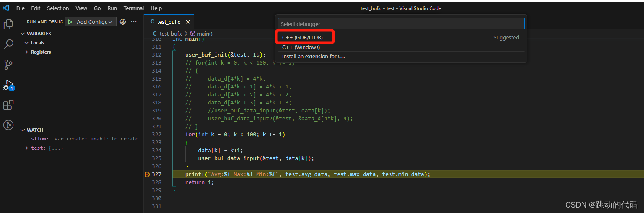The image size is (644, 213).
Task: Switch to the test_buf.c tab
Action: click(x=169, y=22)
